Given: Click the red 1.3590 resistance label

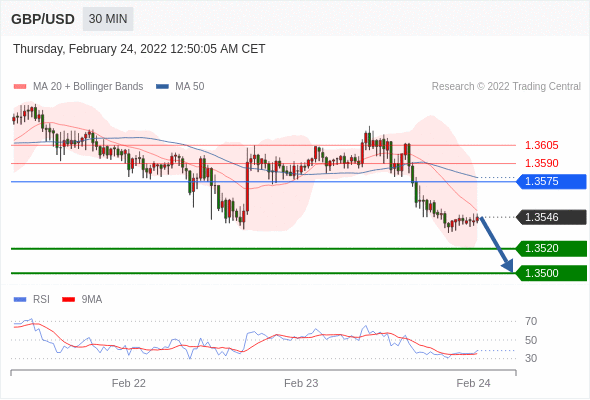Looking at the screenshot, I should (541, 163).
